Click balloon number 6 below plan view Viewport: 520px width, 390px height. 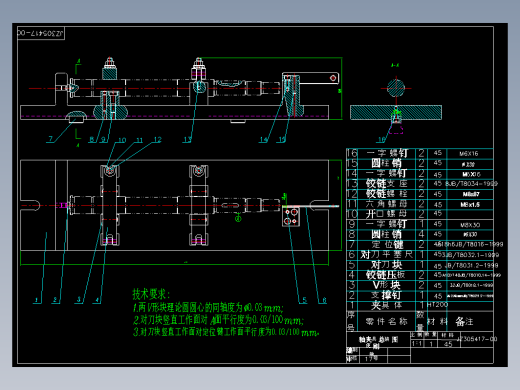coord(324,300)
